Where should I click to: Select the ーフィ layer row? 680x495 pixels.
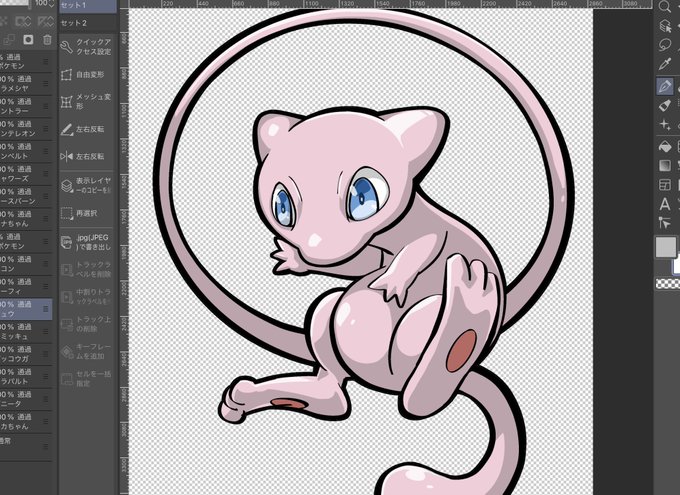tap(26, 286)
